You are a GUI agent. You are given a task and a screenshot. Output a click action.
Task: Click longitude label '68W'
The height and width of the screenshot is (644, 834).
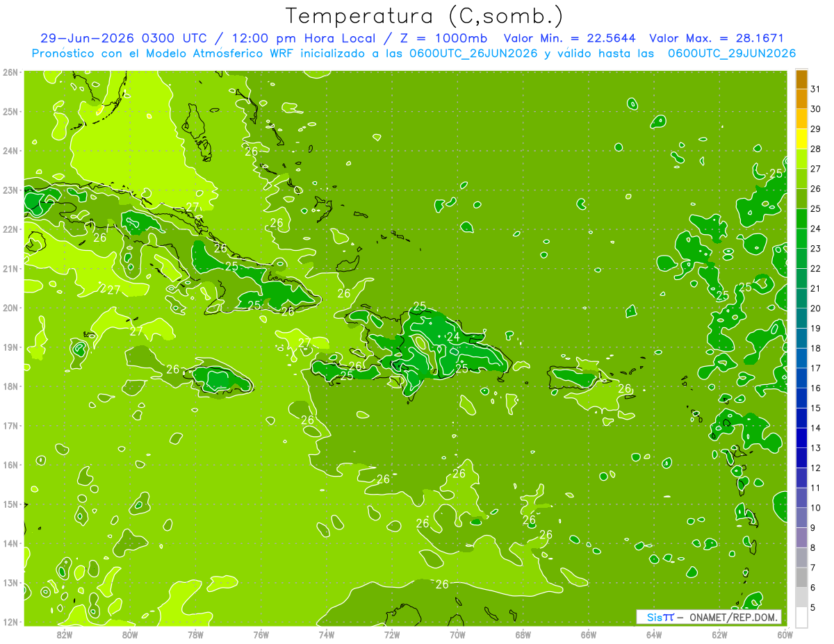(x=523, y=634)
